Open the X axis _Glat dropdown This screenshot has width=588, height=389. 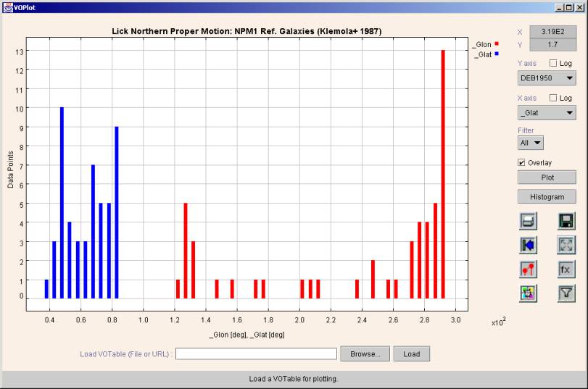[547, 113]
